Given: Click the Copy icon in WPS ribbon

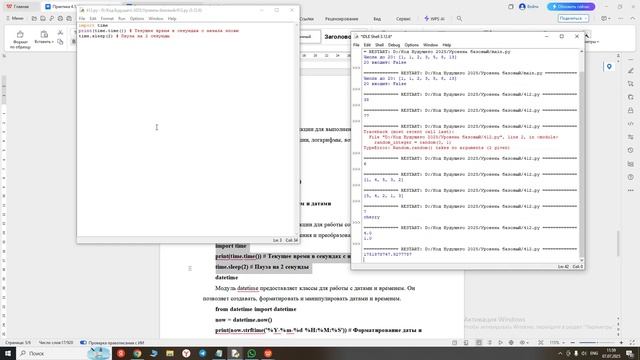Looking at the screenshot, I should 60,42.
